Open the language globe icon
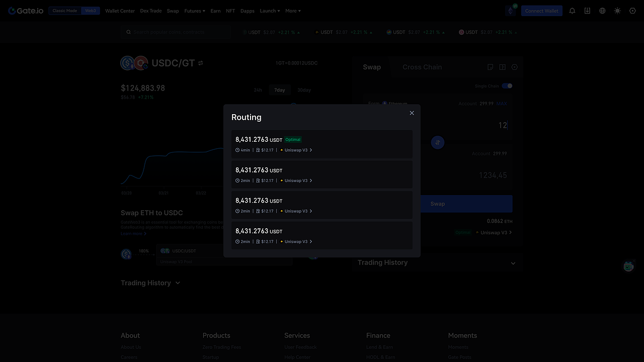 [602, 11]
